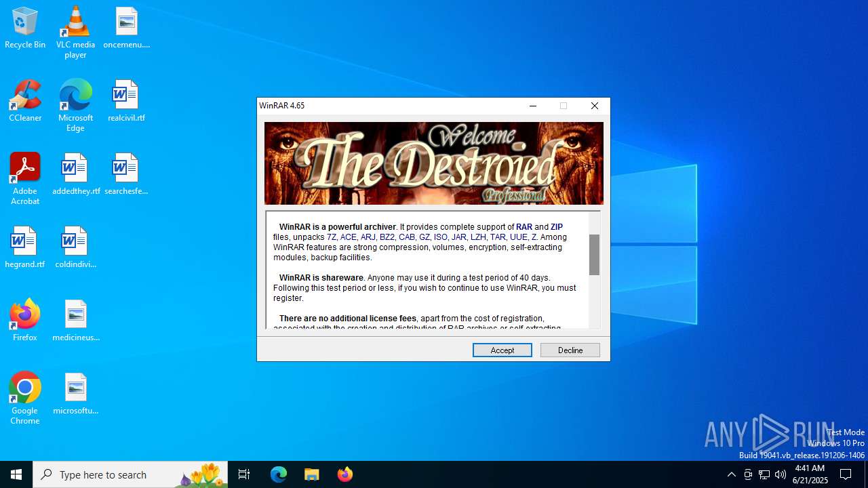Click the Meet Now tray icon
The height and width of the screenshot is (488, 868).
pyautogui.click(x=748, y=474)
